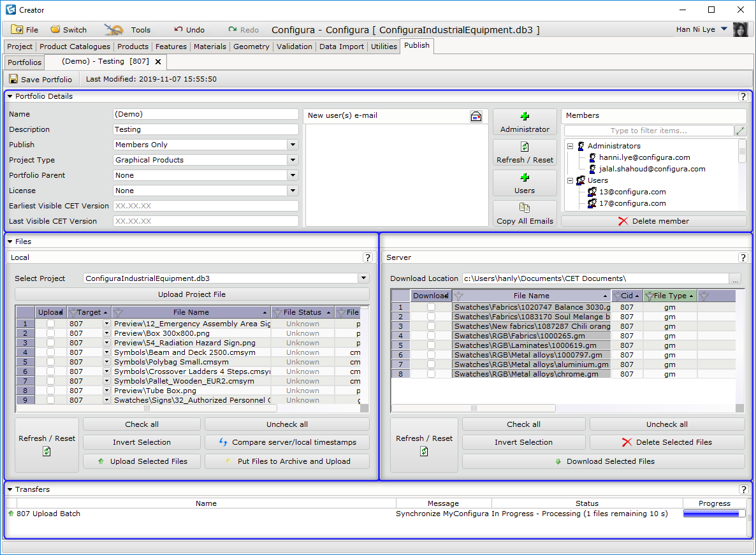Check upload box for Polybag Small.cmsym

coord(50,363)
